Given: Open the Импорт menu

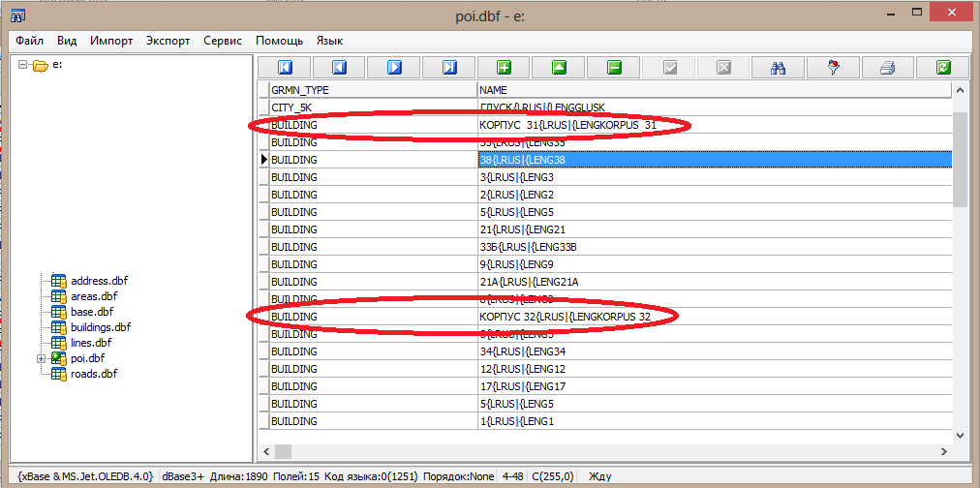Looking at the screenshot, I should [x=111, y=41].
